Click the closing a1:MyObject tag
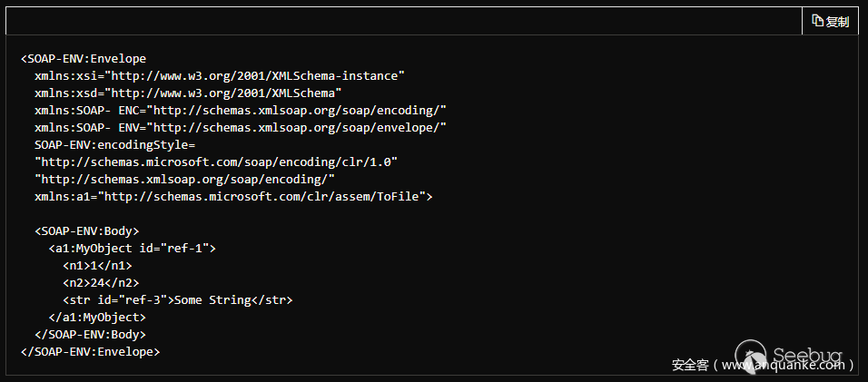The height and width of the screenshot is (382, 868). click(97, 317)
